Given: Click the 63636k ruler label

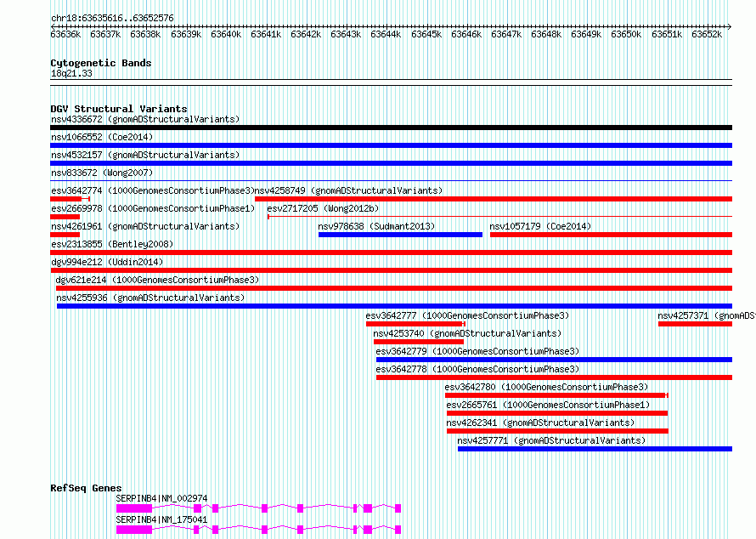Looking at the screenshot, I should click(65, 34).
